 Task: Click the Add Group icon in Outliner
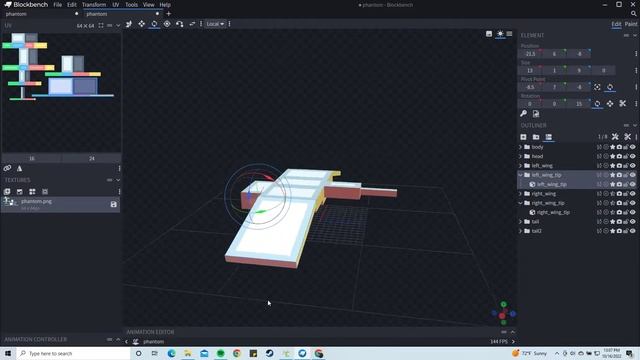point(536,137)
